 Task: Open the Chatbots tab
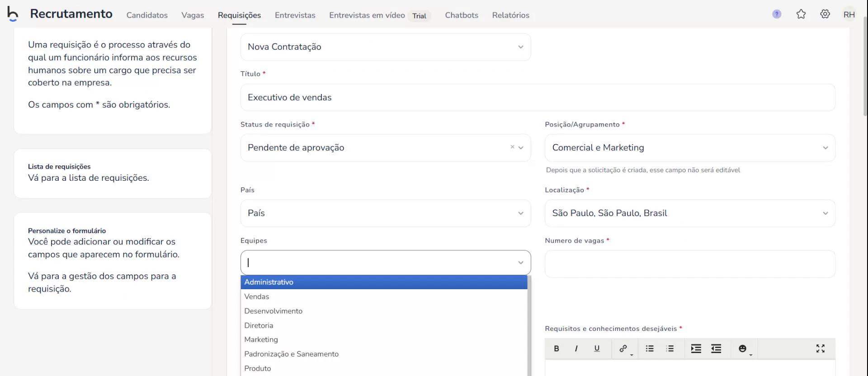click(462, 15)
